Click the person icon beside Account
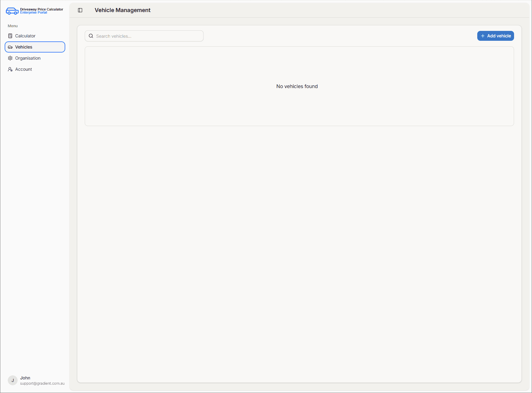The image size is (532, 393). pos(10,69)
